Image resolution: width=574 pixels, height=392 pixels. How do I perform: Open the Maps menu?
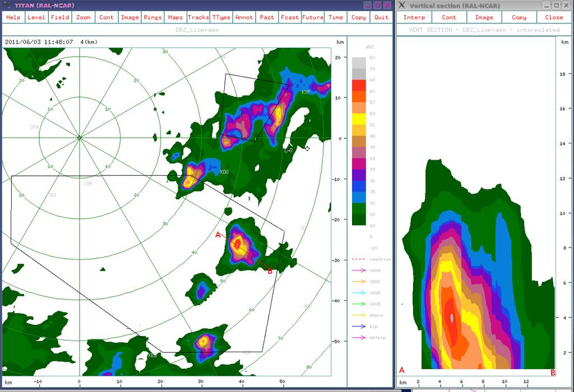[175, 17]
